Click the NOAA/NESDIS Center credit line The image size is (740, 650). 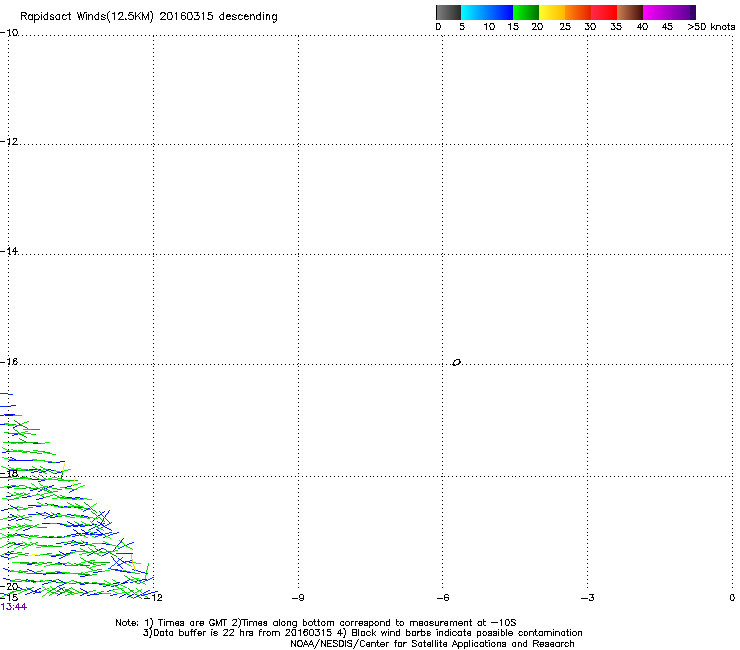[432, 644]
